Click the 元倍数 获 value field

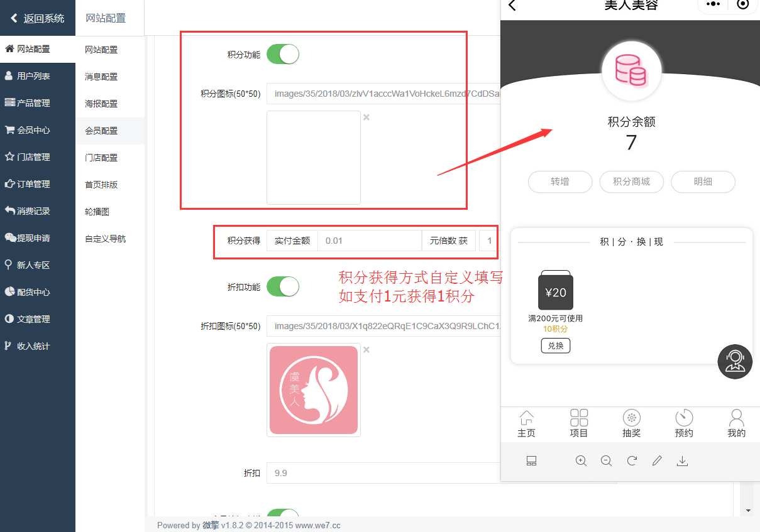[490, 241]
